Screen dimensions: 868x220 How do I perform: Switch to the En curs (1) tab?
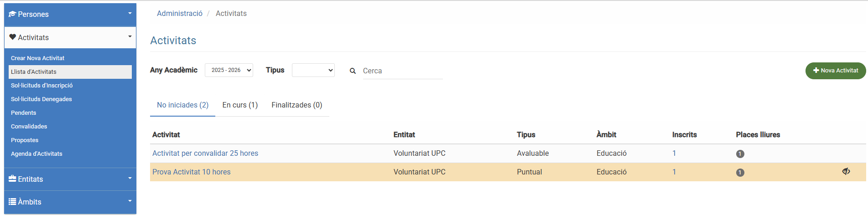[x=240, y=105]
